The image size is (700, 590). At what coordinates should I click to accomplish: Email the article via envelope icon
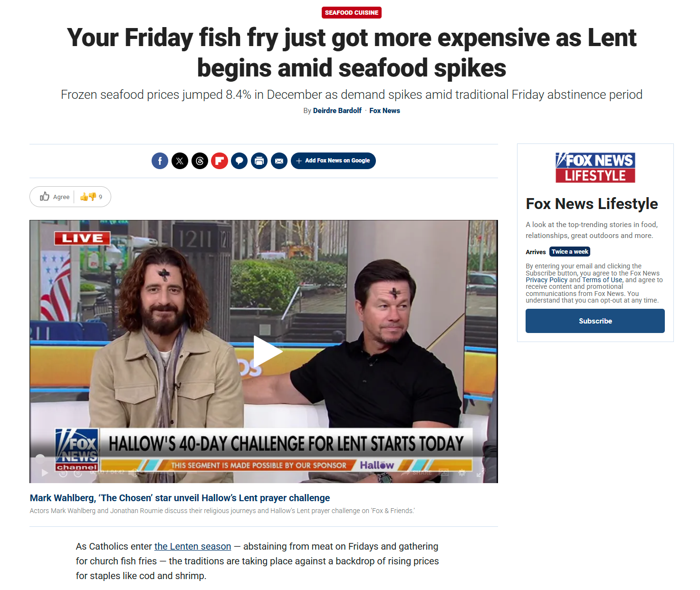pyautogui.click(x=279, y=161)
